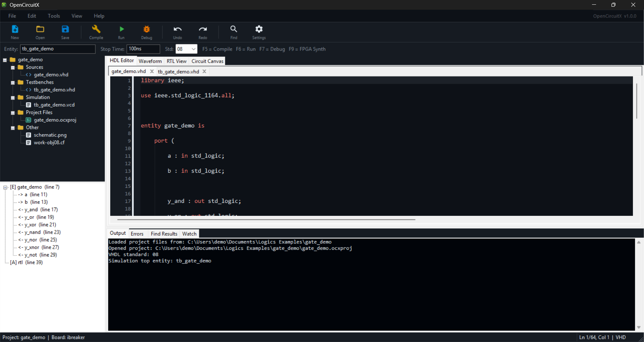Collapse the [E] gate_demo outline node

[5, 187]
